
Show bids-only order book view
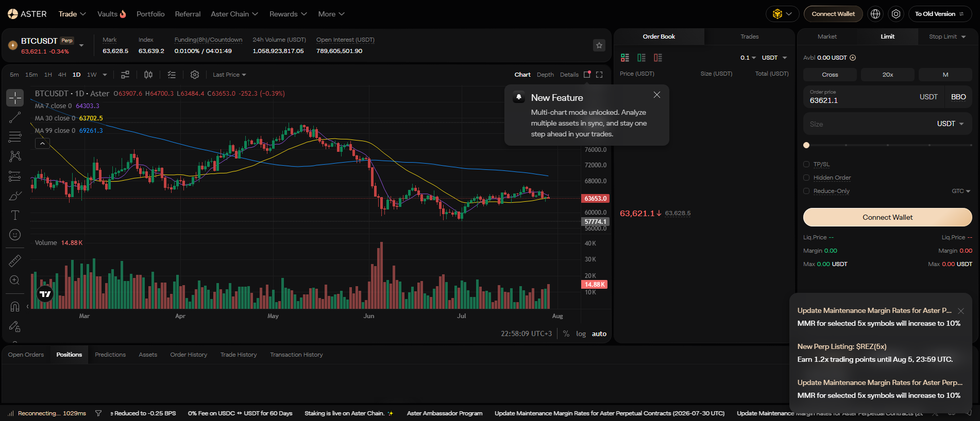pyautogui.click(x=641, y=58)
